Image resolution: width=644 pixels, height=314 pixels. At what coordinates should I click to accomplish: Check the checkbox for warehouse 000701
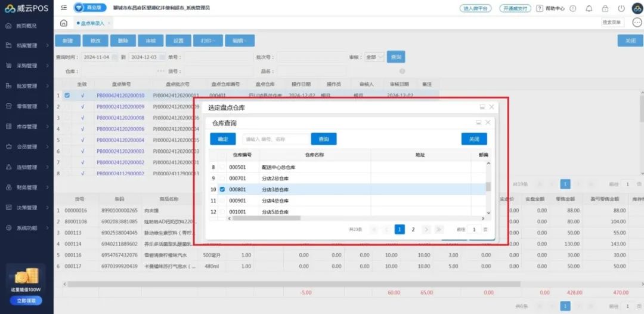click(x=222, y=178)
